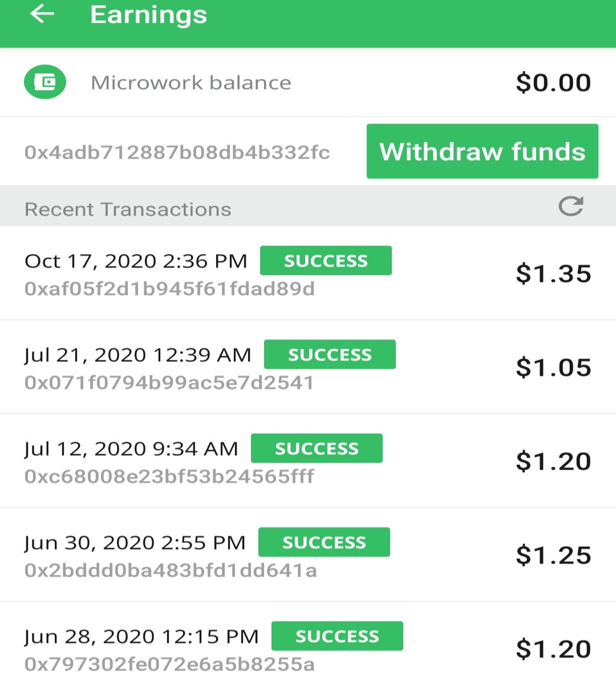Tap SUCCESS badge on Jun 28 transaction
Screen dimensions: 616x685
coord(337,636)
